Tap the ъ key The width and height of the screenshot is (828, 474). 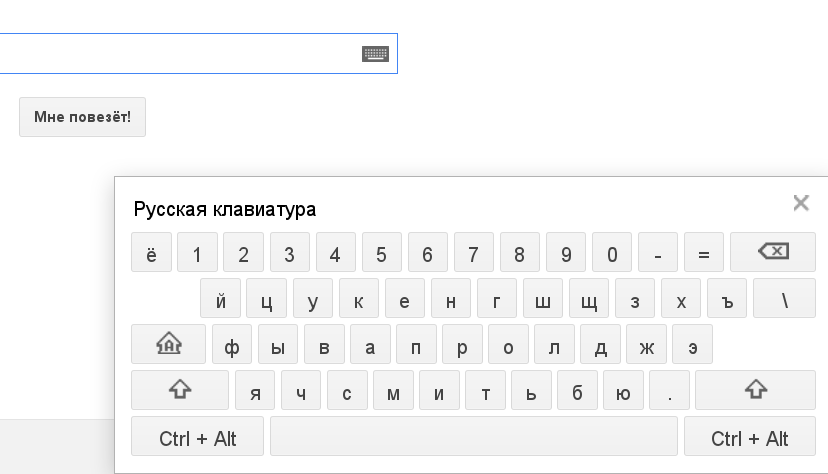tap(727, 298)
